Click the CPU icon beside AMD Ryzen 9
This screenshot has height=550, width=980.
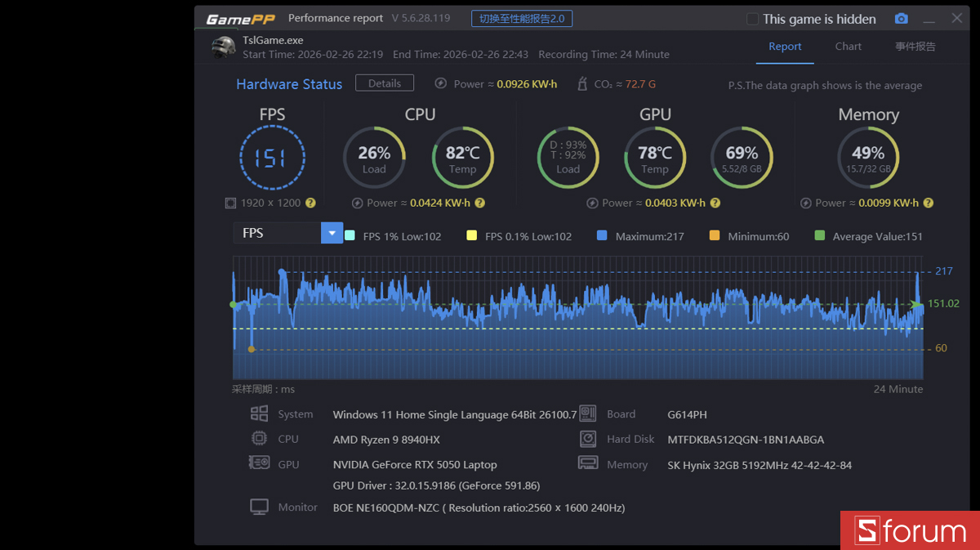pos(260,439)
